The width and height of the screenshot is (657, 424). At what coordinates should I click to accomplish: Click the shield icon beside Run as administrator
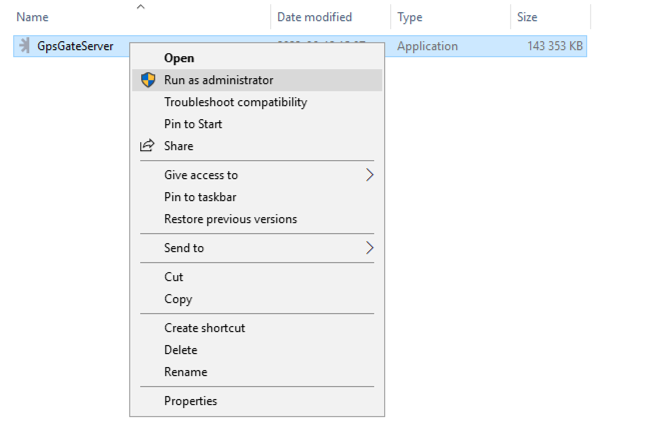[x=148, y=80]
